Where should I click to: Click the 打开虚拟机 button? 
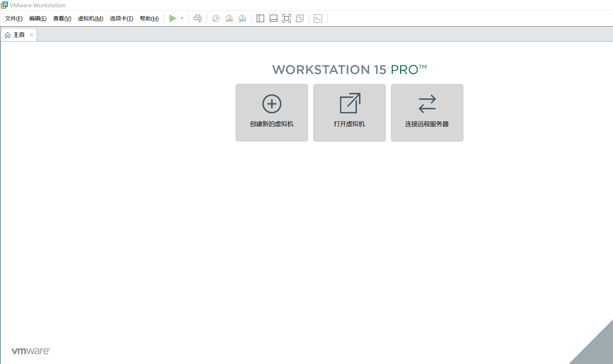tap(350, 113)
